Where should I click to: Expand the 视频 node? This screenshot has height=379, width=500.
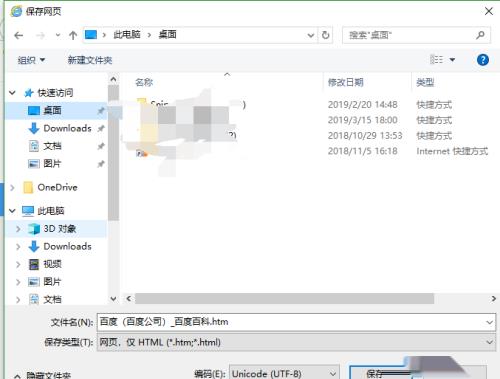[18, 264]
